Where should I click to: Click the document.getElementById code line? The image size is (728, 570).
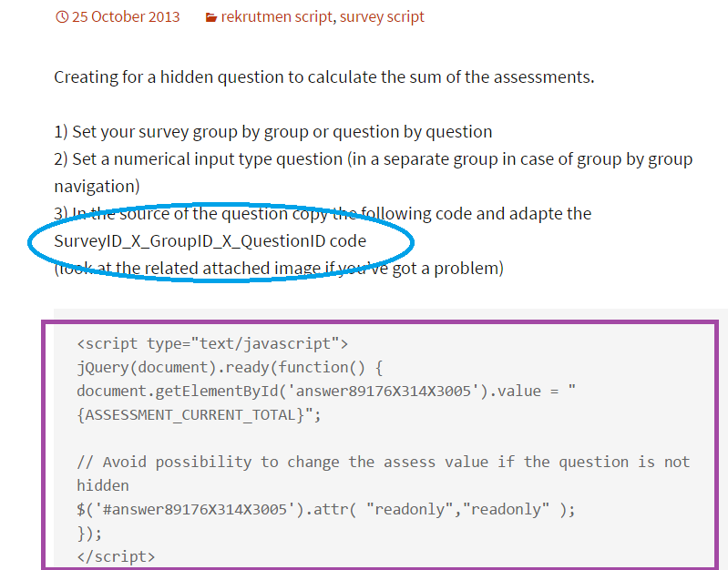point(325,391)
